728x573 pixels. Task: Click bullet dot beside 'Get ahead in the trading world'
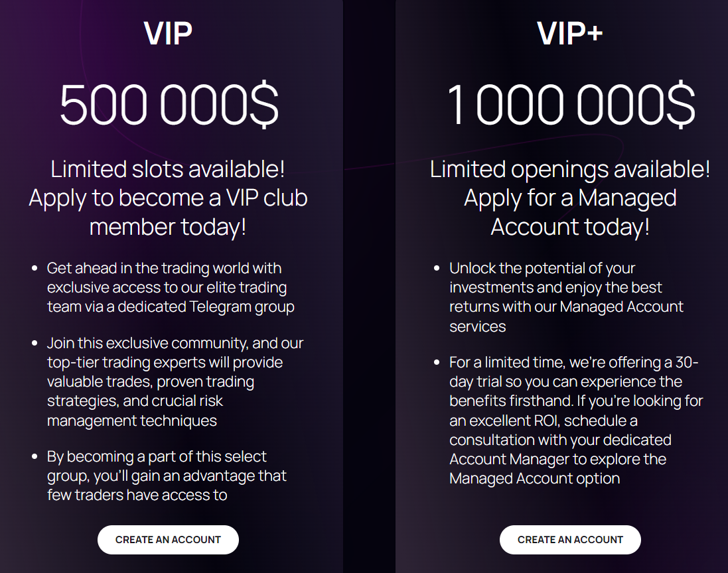coord(35,268)
